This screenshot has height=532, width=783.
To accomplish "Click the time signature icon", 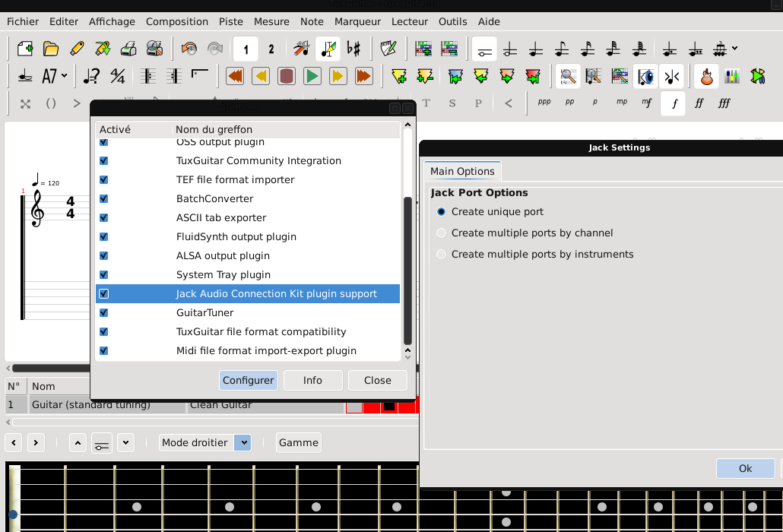I will pos(117,76).
